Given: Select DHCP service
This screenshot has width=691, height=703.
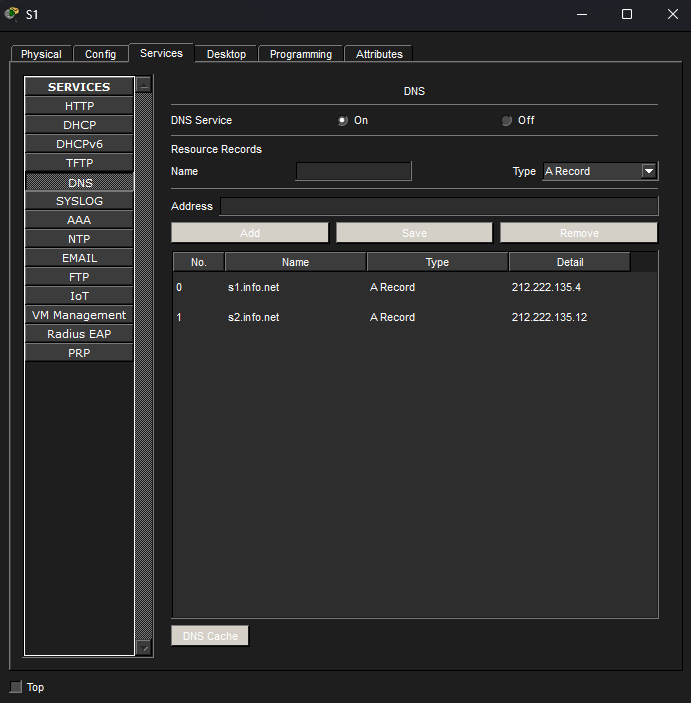Looking at the screenshot, I should click(x=79, y=125).
